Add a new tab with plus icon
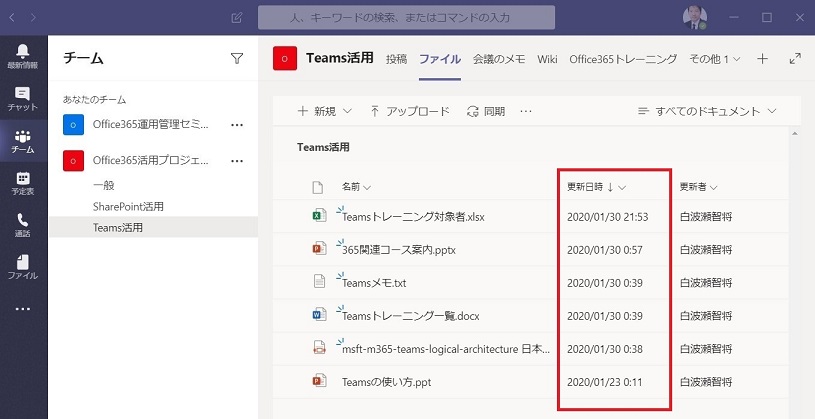Viewport: 815px width, 419px height. pos(762,59)
